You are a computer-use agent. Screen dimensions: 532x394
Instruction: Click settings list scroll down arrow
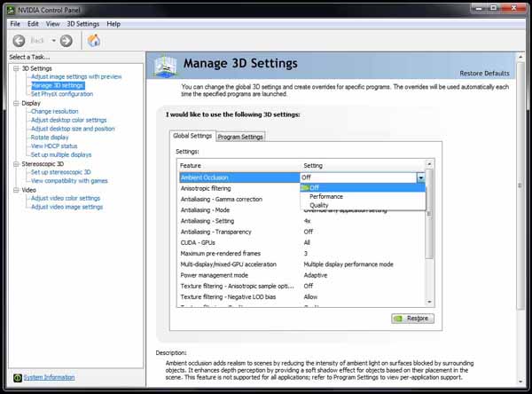pyautogui.click(x=429, y=302)
